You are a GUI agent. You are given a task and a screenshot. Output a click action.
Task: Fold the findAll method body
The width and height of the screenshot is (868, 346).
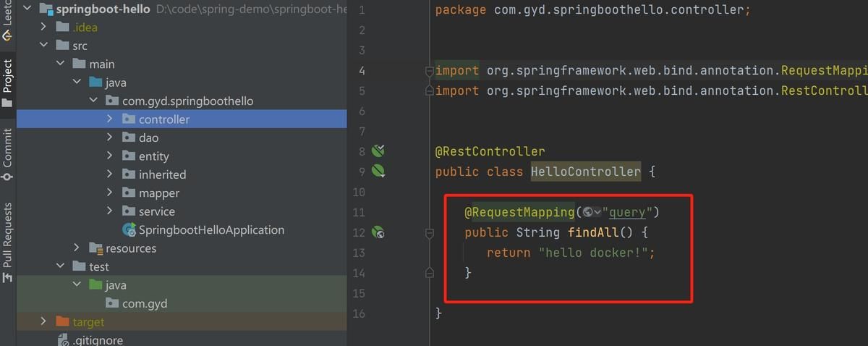click(x=429, y=232)
